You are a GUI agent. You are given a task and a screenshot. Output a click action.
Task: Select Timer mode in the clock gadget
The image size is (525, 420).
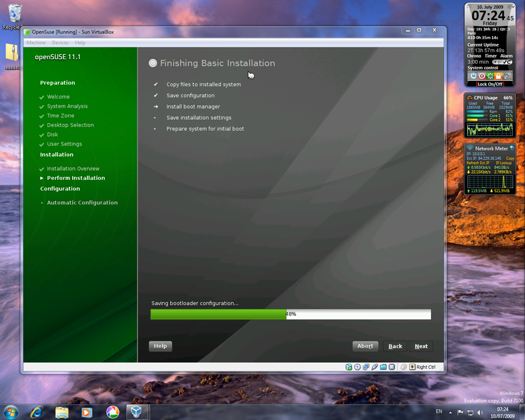pos(491,56)
